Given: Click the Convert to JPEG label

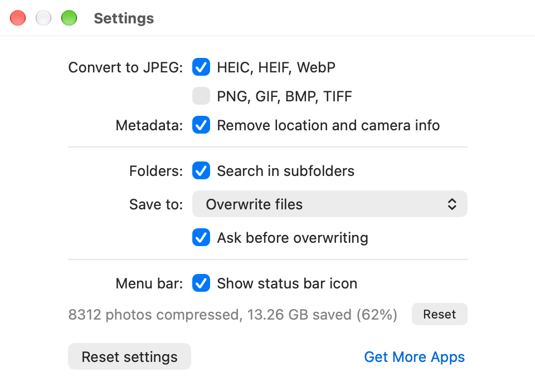Looking at the screenshot, I should point(125,67).
